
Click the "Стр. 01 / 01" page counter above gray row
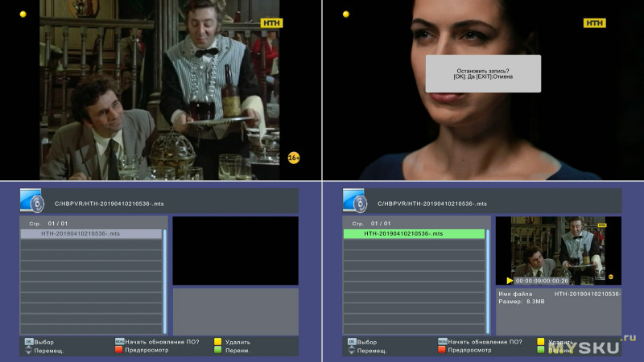tap(48, 224)
